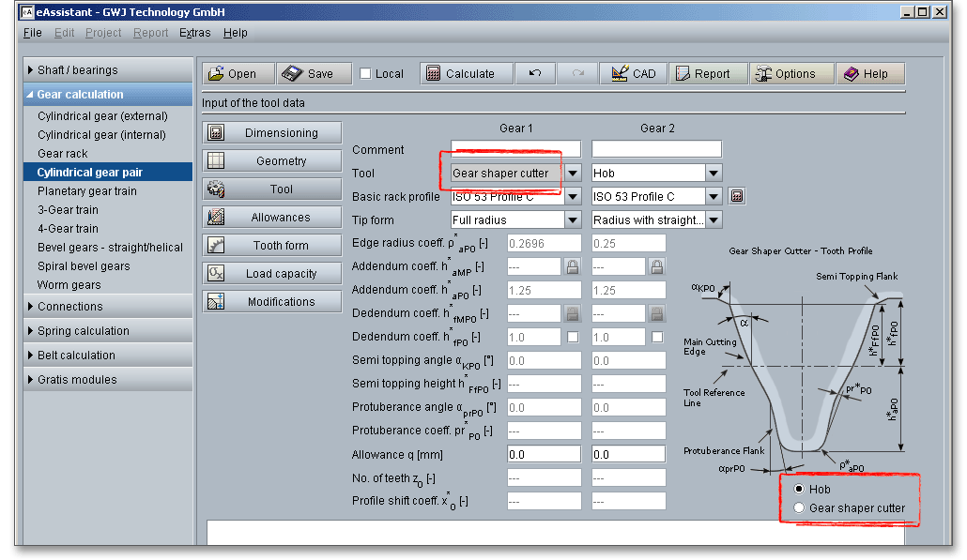Select the Gear shaper cutter radio button
This screenshot has height=560, width=967.
799,508
